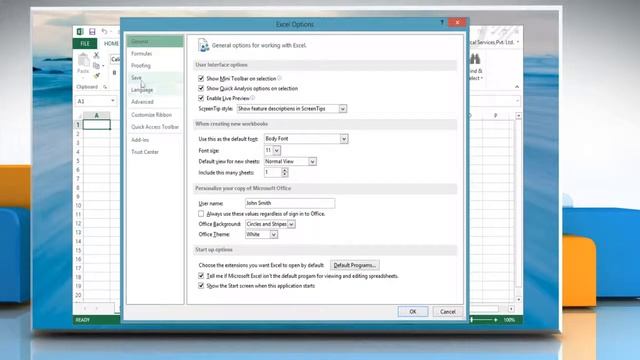Image resolution: width=640 pixels, height=360 pixels.
Task: Close the Excel Options dialog
Action: pyautogui.click(x=457, y=22)
